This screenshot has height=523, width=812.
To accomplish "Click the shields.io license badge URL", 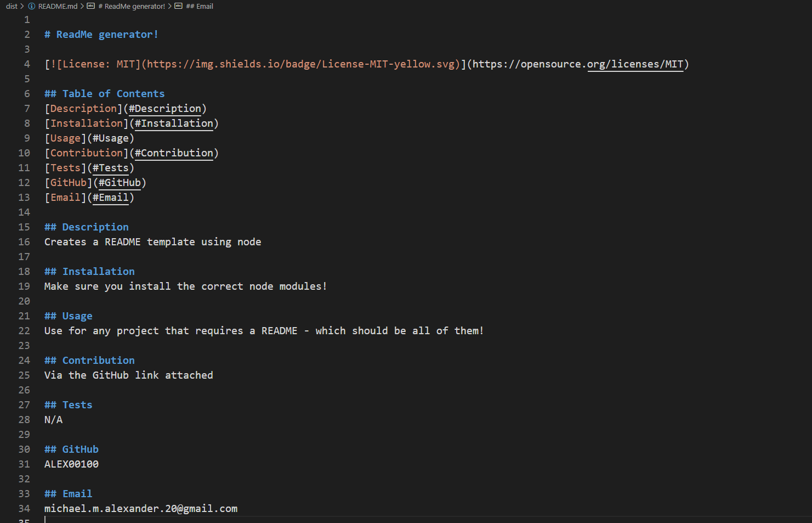I will click(x=302, y=64).
